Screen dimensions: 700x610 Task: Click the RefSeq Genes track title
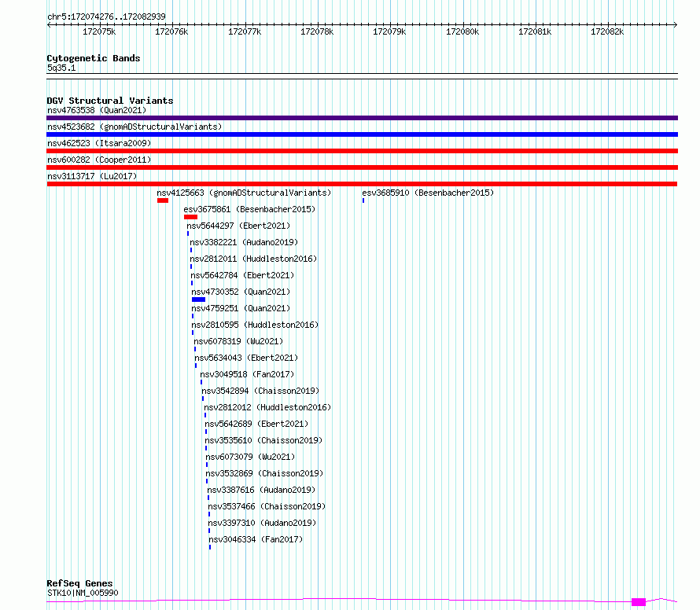[80, 583]
